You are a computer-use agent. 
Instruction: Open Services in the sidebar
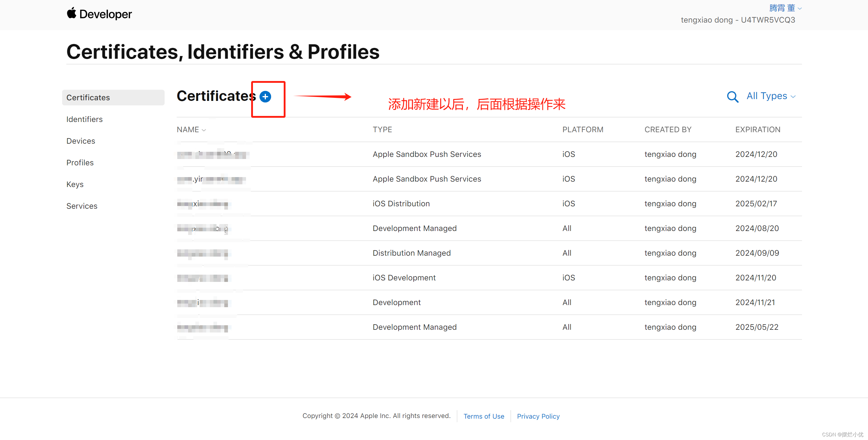(81, 206)
